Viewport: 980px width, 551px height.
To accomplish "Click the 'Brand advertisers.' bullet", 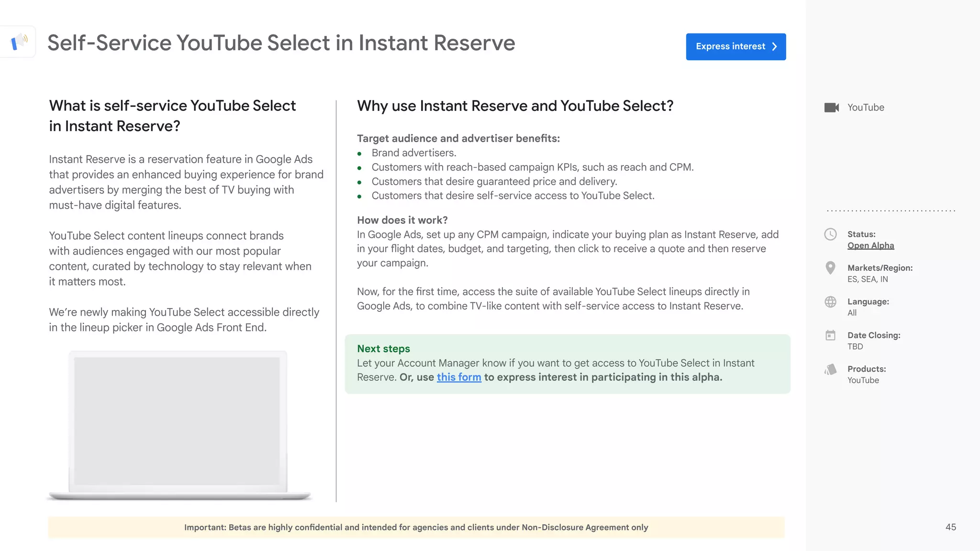I will [414, 153].
